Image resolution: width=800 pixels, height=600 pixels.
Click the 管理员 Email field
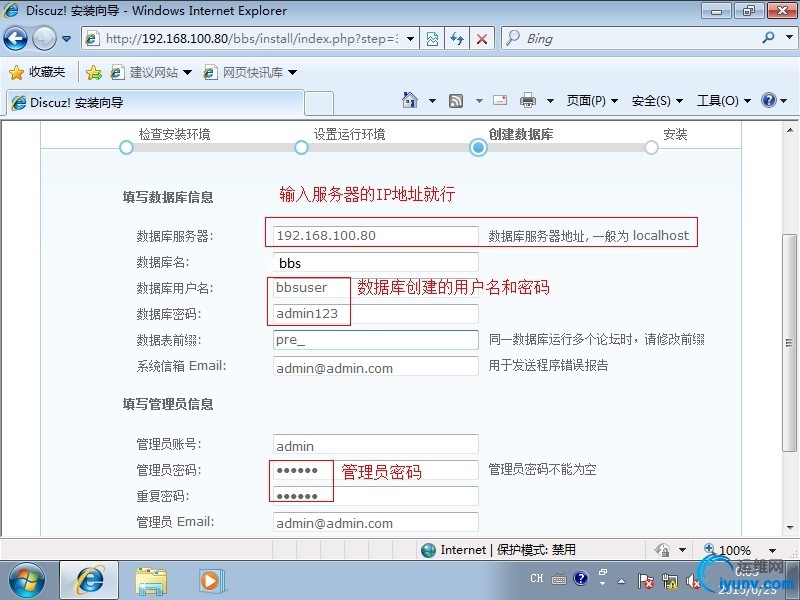(x=376, y=522)
